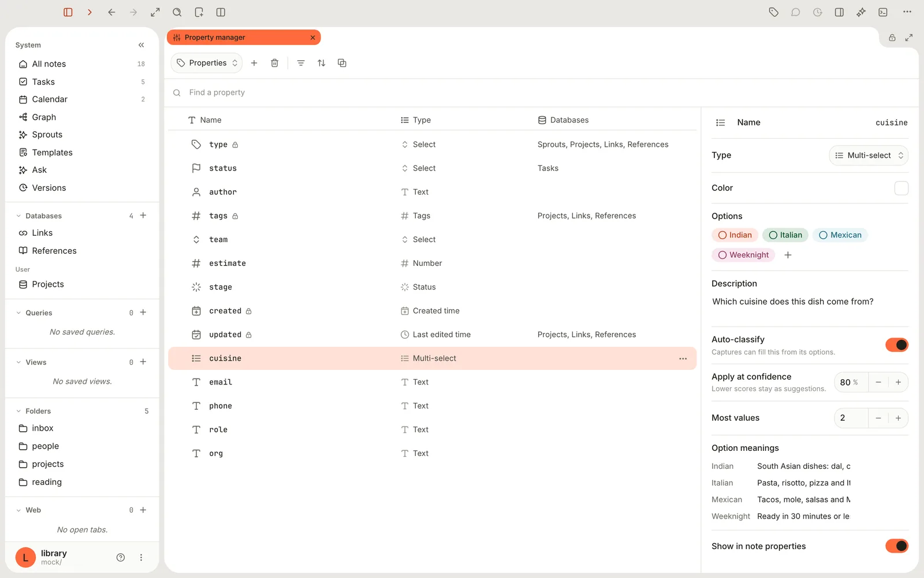This screenshot has height=578, width=924.
Task: Delete property with the trash icon
Action: click(275, 63)
